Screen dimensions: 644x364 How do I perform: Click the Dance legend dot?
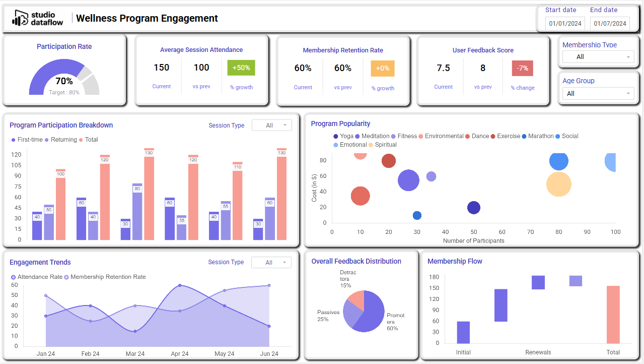[468, 136]
